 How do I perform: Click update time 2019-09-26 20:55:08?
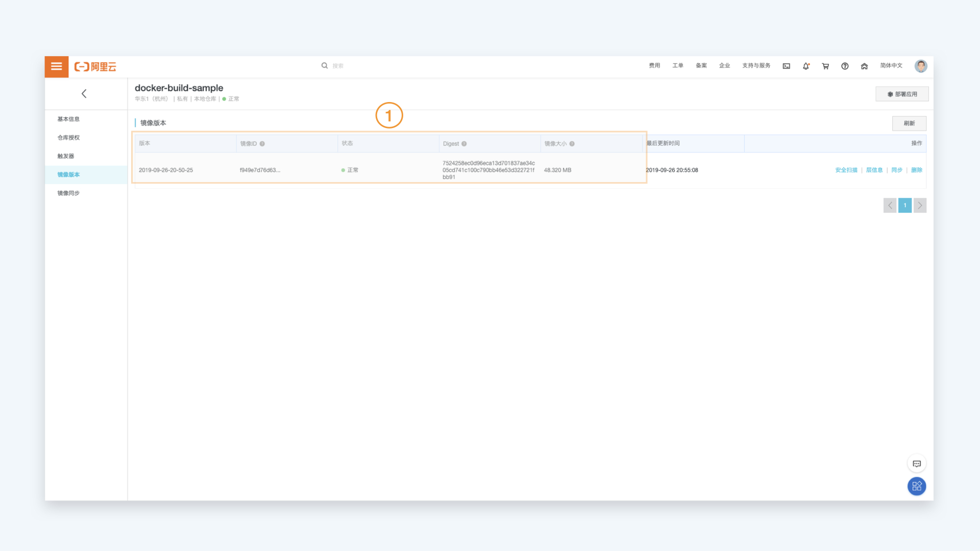point(672,170)
